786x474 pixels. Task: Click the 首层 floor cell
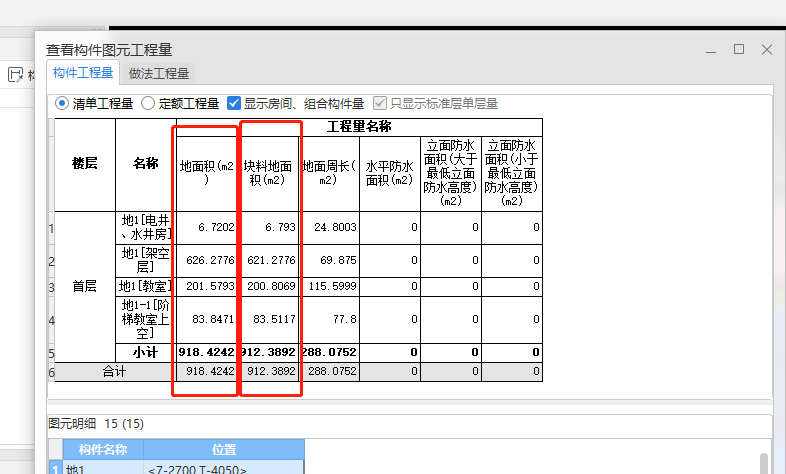point(85,287)
